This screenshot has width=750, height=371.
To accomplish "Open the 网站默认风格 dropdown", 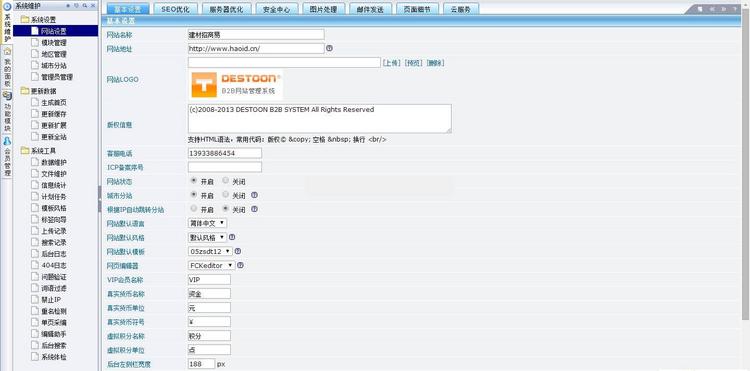I will 207,237.
